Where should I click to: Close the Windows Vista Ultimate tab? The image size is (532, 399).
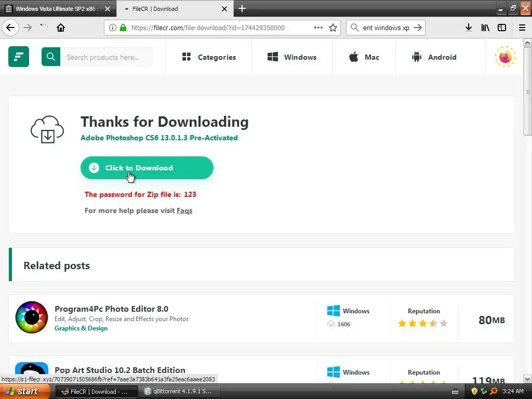[x=108, y=9]
